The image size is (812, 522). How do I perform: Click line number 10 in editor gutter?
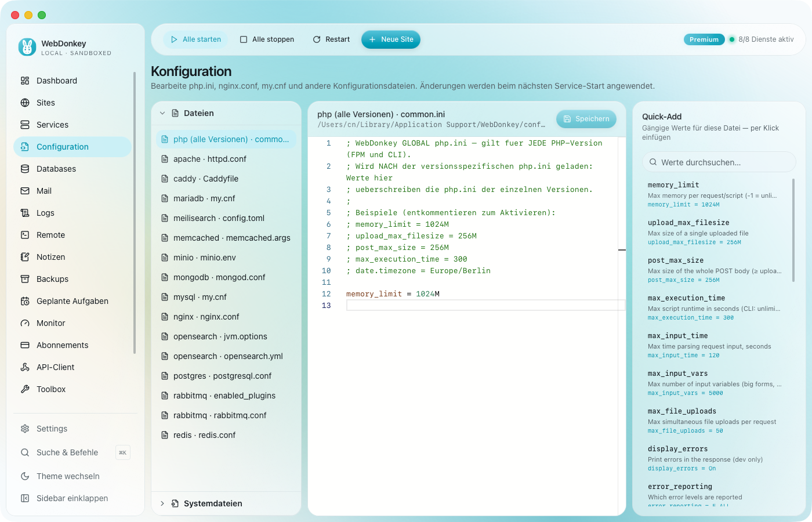tap(326, 271)
